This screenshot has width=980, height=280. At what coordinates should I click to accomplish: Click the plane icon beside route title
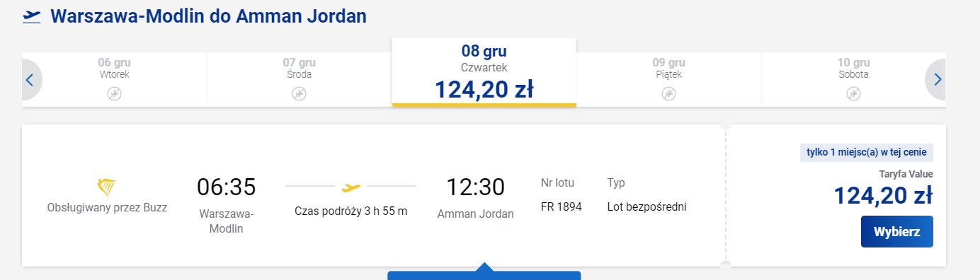[31, 16]
